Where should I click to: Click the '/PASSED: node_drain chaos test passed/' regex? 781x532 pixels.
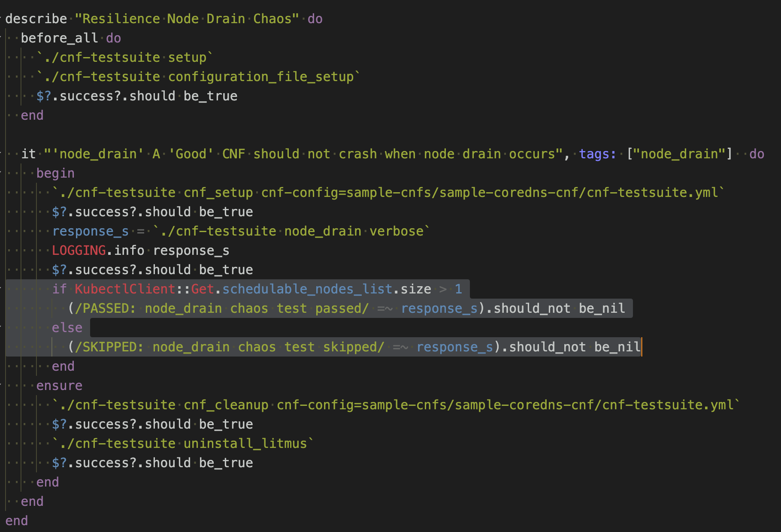[x=222, y=308]
